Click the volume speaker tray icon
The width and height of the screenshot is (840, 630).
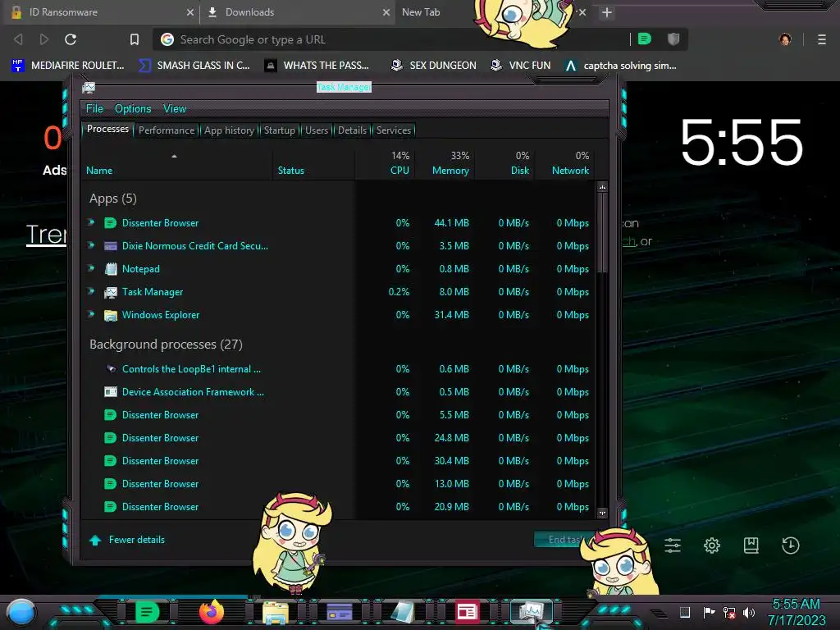[x=749, y=612]
